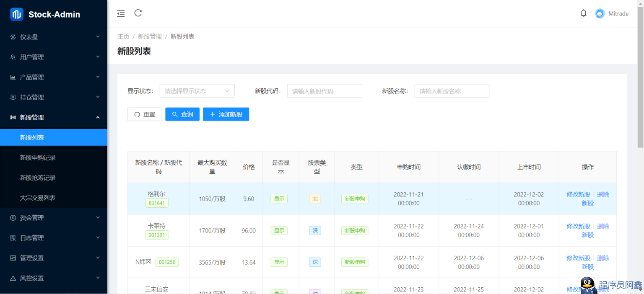The width and height of the screenshot is (644, 294).
Task: Click the 产品管理 chart icon
Action: coord(13,77)
